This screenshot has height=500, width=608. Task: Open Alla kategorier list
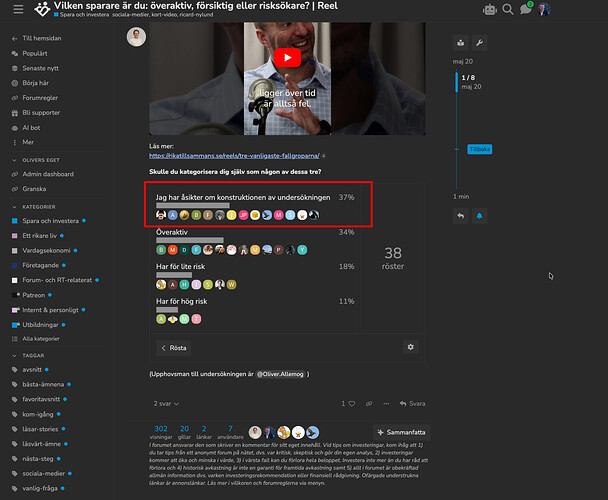(41, 339)
